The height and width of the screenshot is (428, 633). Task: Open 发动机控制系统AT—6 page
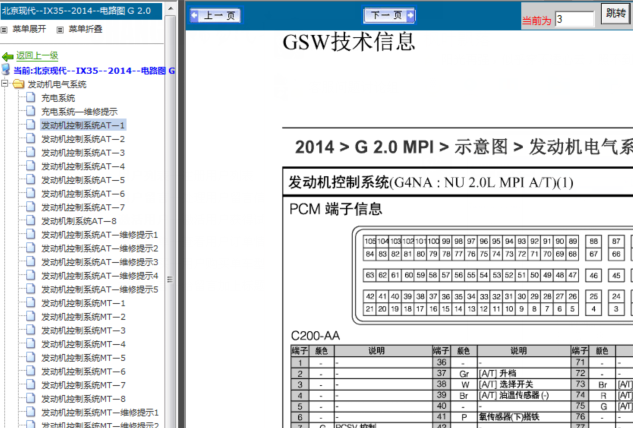point(83,194)
